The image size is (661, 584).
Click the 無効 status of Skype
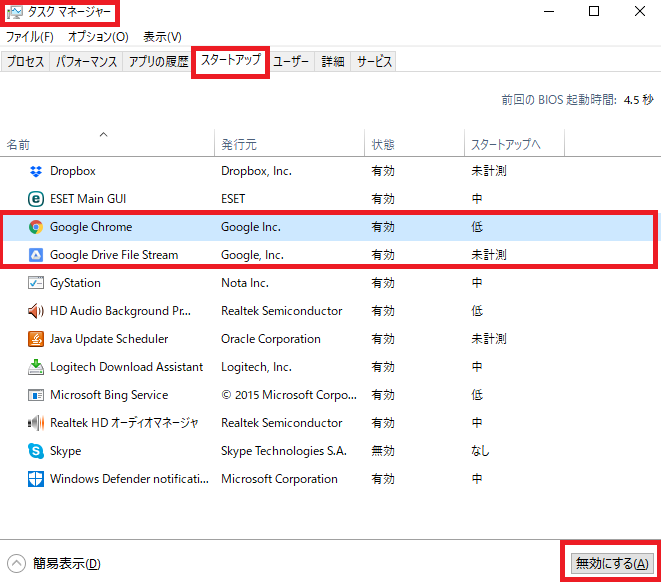click(x=383, y=451)
